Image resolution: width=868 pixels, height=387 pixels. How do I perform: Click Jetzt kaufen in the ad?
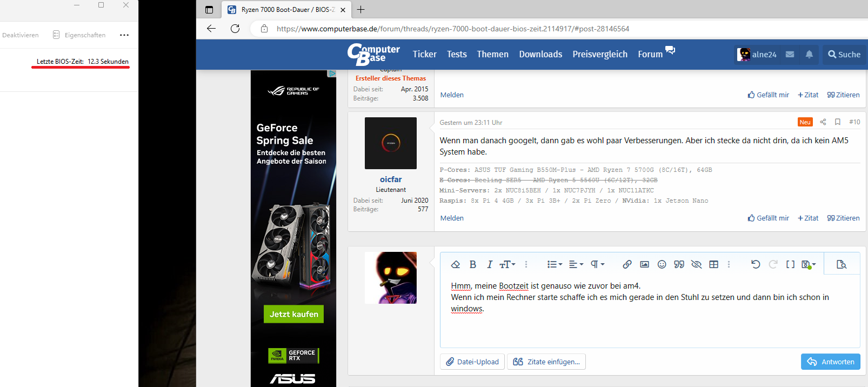(x=293, y=314)
